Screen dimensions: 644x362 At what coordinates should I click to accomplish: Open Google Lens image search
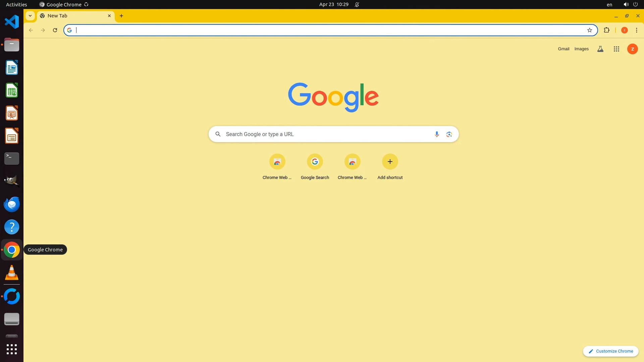[x=449, y=134]
